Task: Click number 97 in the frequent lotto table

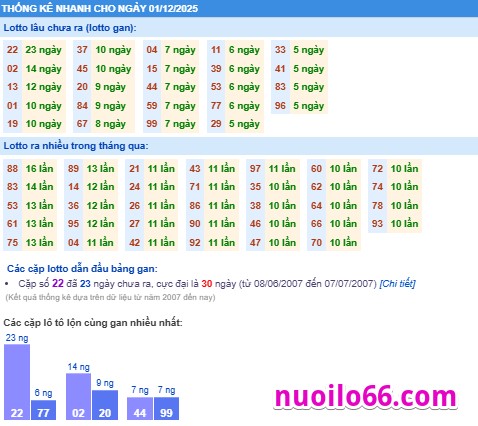Action: 255,169
